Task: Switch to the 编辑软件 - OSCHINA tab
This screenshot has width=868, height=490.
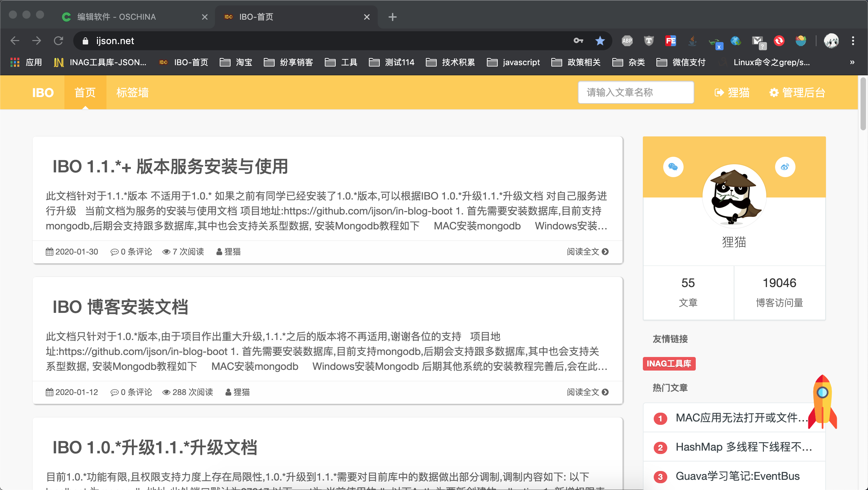Action: click(x=116, y=17)
